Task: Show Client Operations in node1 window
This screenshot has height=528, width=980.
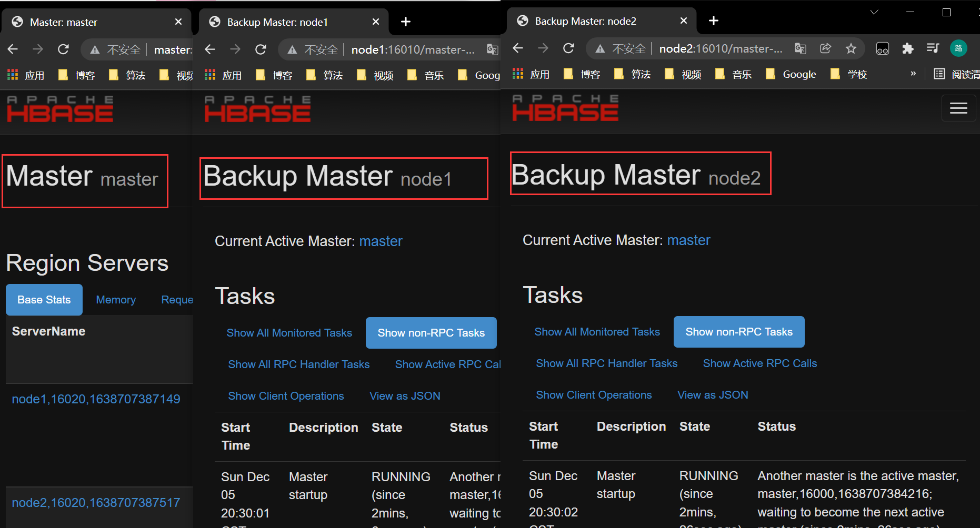Action: pos(286,396)
